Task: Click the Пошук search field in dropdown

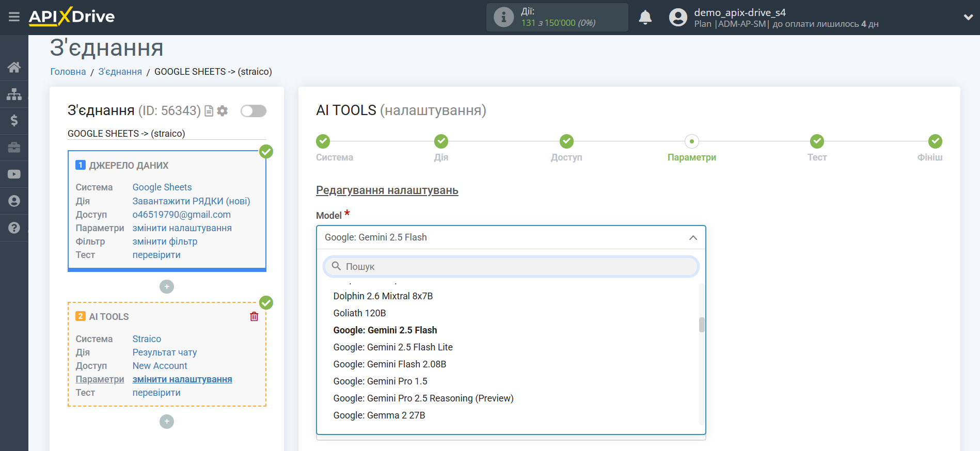Action: tap(511, 267)
